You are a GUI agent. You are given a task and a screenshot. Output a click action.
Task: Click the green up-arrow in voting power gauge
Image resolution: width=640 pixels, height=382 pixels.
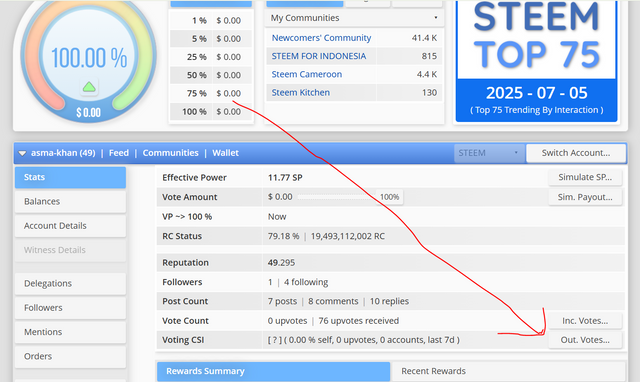[x=89, y=87]
